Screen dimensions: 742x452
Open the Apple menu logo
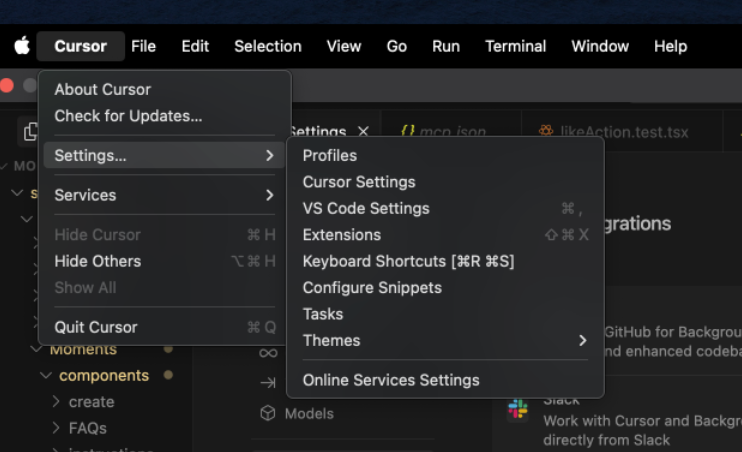click(x=21, y=46)
